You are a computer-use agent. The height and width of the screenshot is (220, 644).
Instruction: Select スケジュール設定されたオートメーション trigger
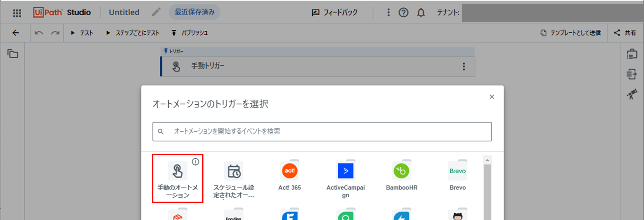[x=234, y=180]
